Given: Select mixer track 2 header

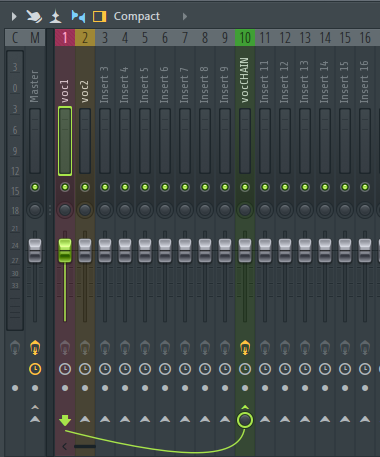Looking at the screenshot, I should 85,38.
